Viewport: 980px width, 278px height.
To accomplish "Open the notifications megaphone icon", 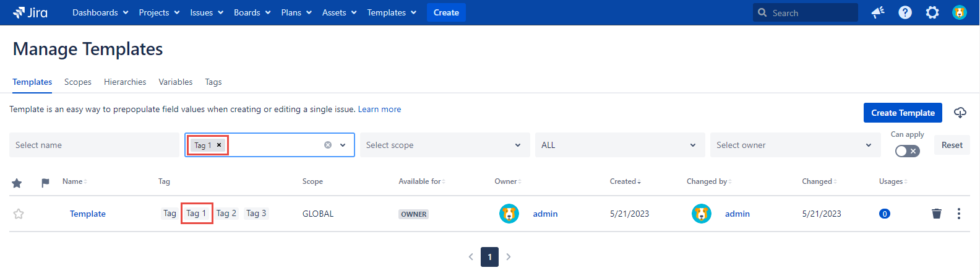I will pyautogui.click(x=878, y=12).
